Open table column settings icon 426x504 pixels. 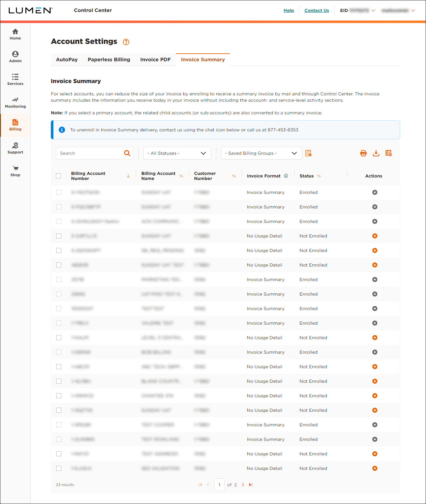point(389,153)
